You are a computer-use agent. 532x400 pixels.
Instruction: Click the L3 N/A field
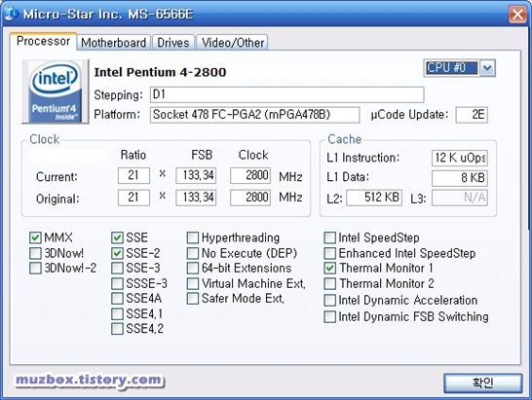[x=460, y=198]
